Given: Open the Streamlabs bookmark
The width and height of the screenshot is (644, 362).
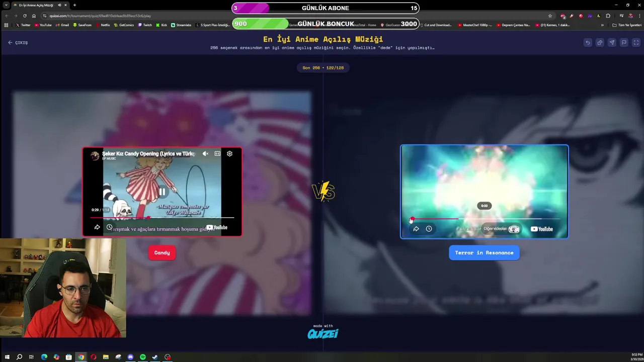Looking at the screenshot, I should pyautogui.click(x=181, y=25).
